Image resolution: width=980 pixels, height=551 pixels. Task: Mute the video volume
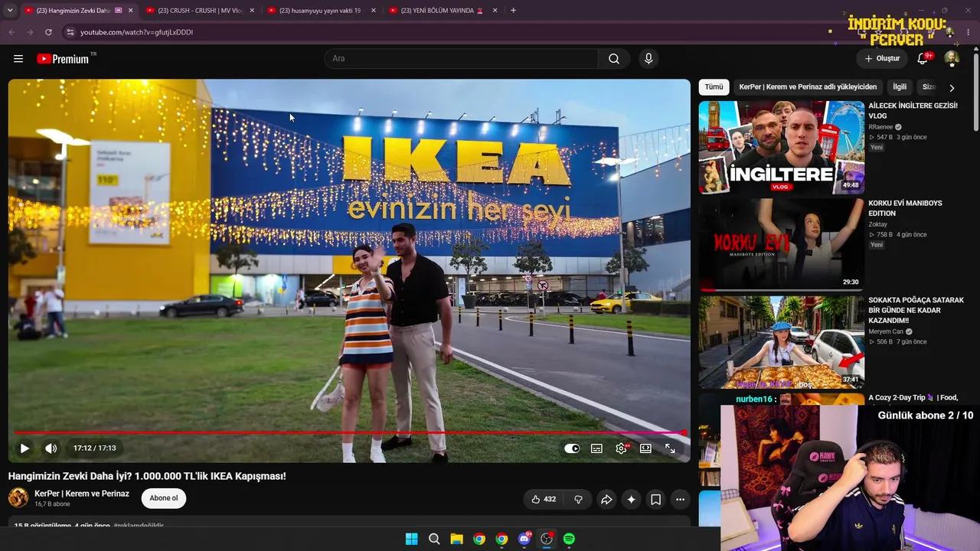[x=51, y=448]
